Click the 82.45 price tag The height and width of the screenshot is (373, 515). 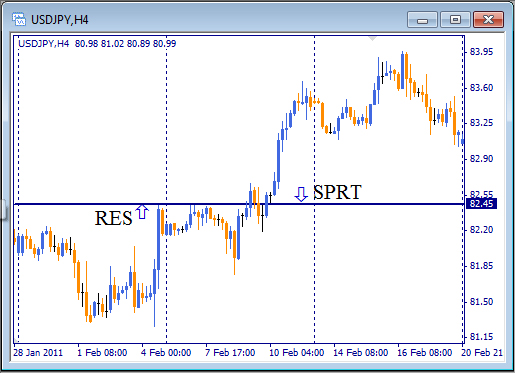[x=481, y=203]
